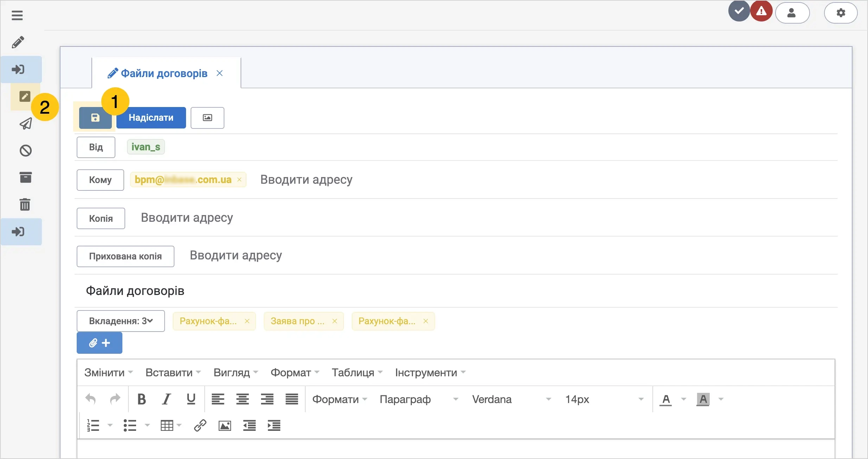The width and height of the screenshot is (868, 459).
Task: Insert numbered list
Action: [93, 426]
